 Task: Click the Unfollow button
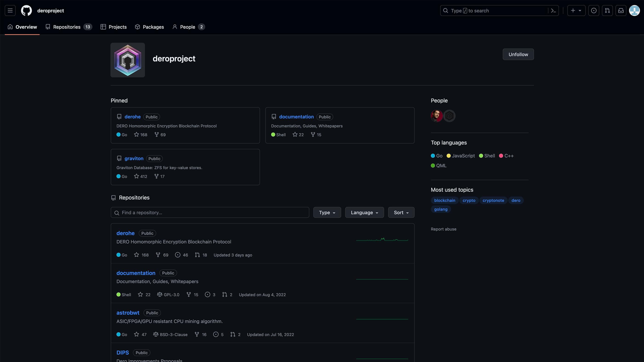tap(518, 54)
